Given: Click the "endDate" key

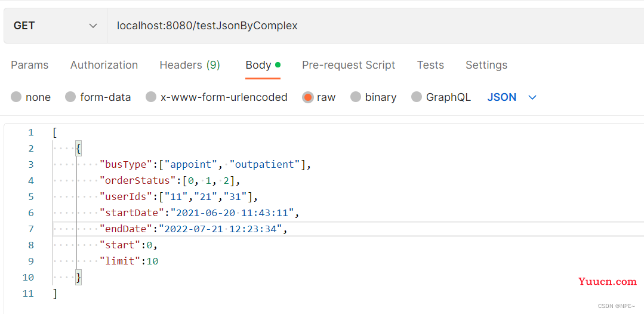Looking at the screenshot, I should pyautogui.click(x=126, y=229).
